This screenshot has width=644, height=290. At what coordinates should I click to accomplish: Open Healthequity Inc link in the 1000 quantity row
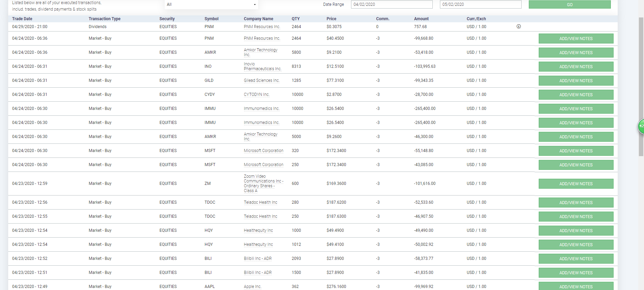tap(258, 230)
